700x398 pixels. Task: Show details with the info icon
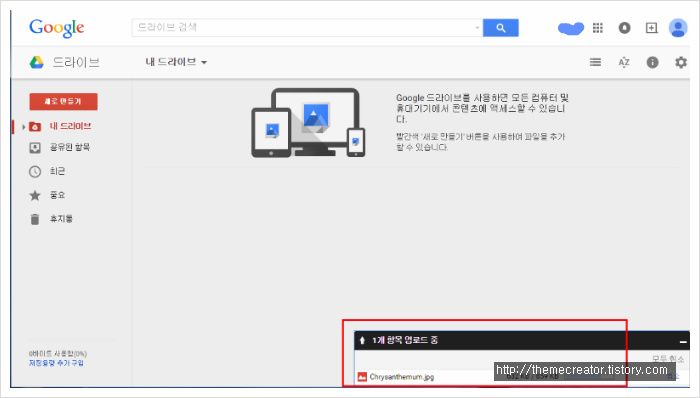(652, 62)
